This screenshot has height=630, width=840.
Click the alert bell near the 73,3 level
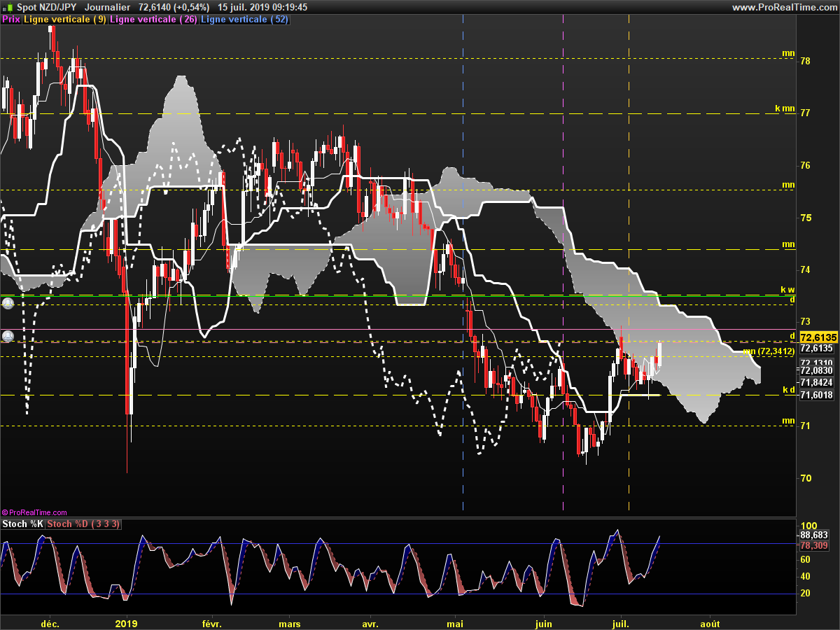7,304
